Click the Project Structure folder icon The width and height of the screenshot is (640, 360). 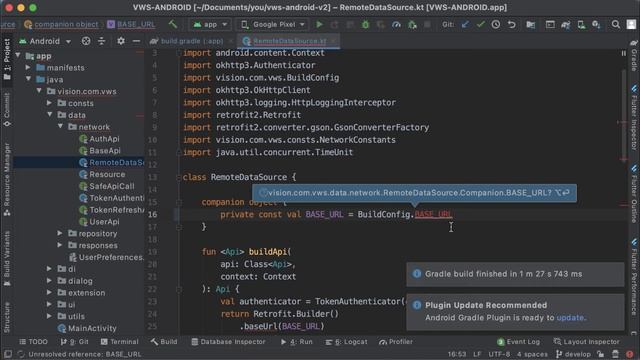pyautogui.click(x=530, y=24)
